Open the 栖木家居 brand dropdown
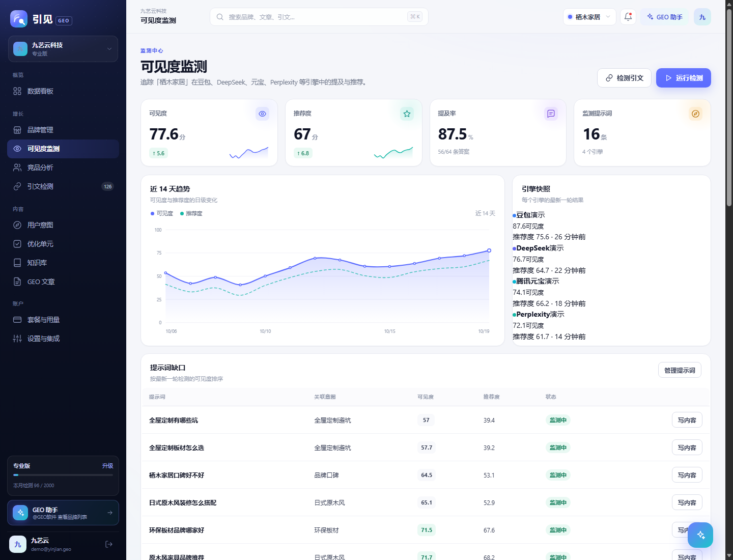 pos(589,17)
